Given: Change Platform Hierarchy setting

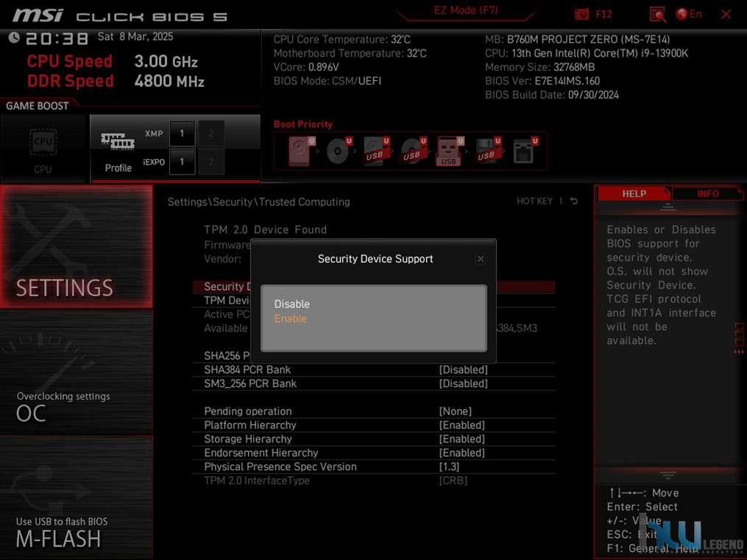Looking at the screenshot, I should 374,425.
